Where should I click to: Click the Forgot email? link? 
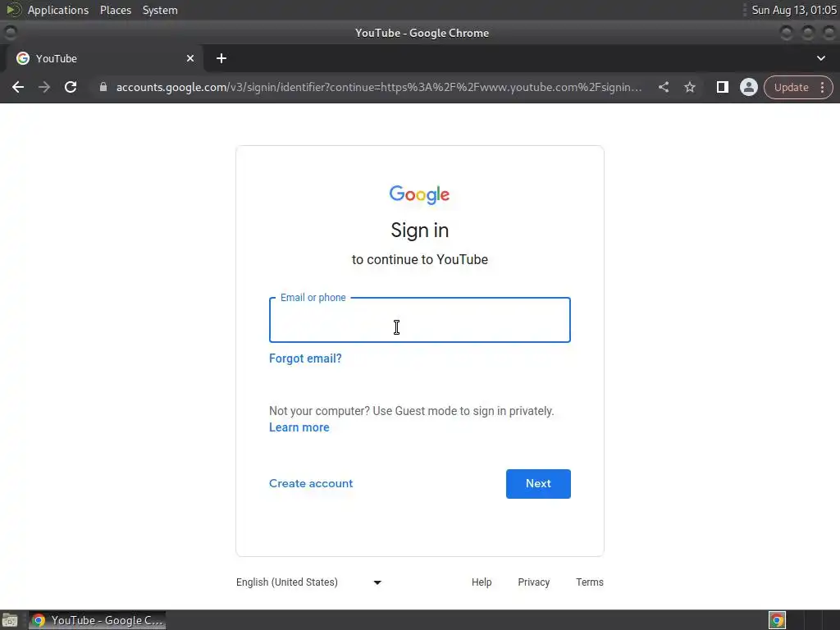click(305, 358)
